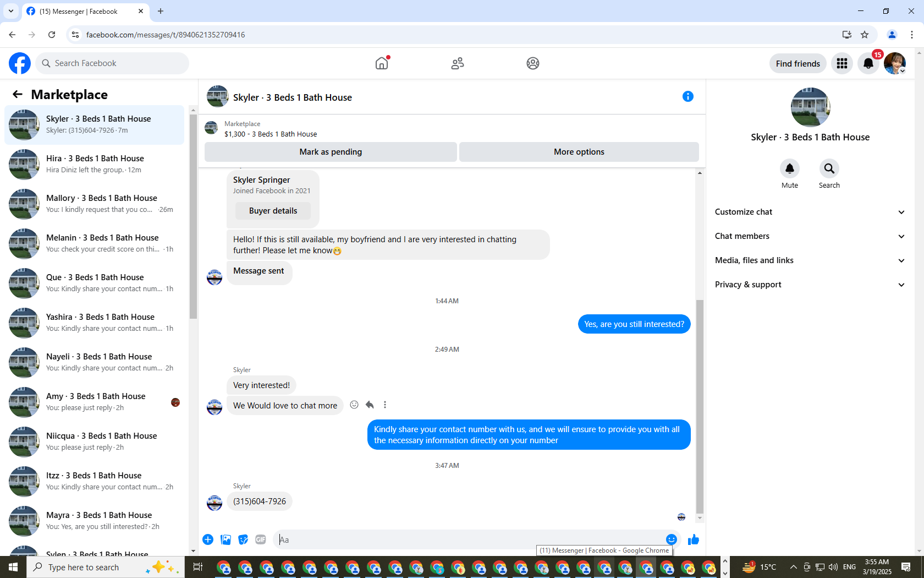
Task: Open Windows Start menu
Action: click(13, 567)
